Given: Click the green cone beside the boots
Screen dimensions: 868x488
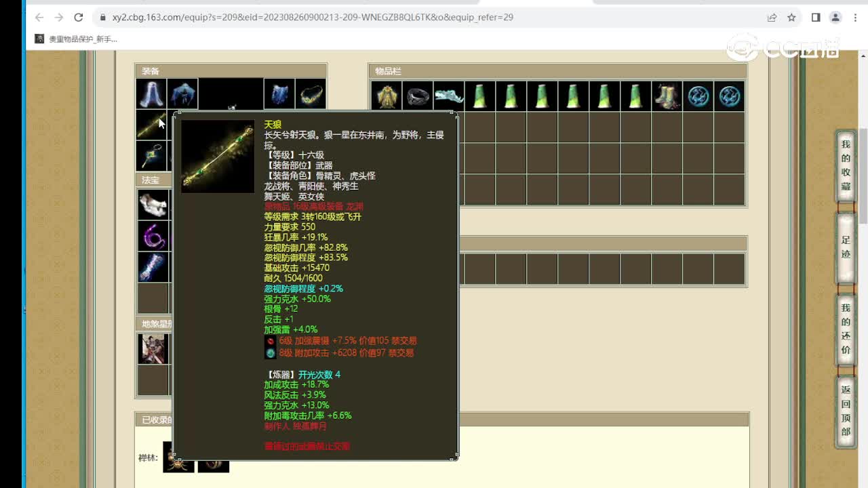Looking at the screenshot, I should pos(636,96).
